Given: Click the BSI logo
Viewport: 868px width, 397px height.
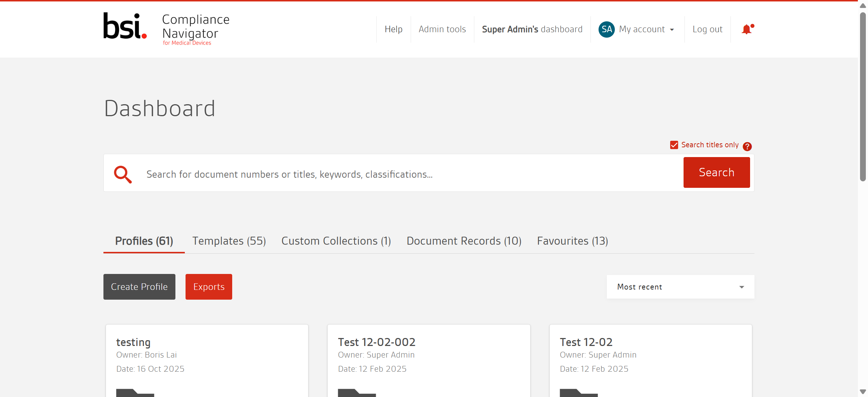Looking at the screenshot, I should click(x=125, y=26).
